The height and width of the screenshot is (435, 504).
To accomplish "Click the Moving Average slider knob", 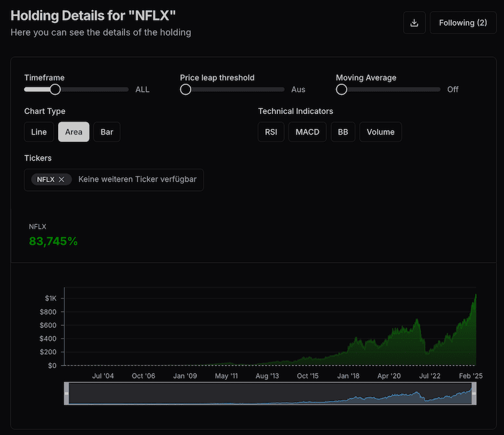I will [342, 89].
